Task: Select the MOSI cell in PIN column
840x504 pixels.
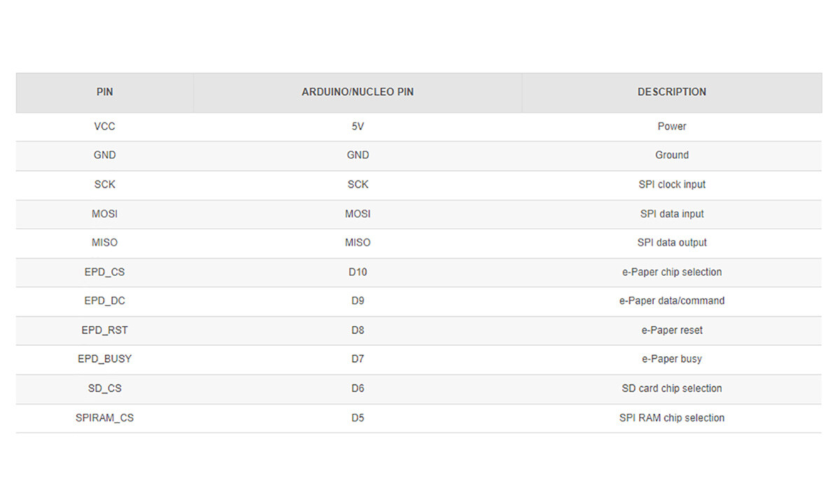Action: 105,214
